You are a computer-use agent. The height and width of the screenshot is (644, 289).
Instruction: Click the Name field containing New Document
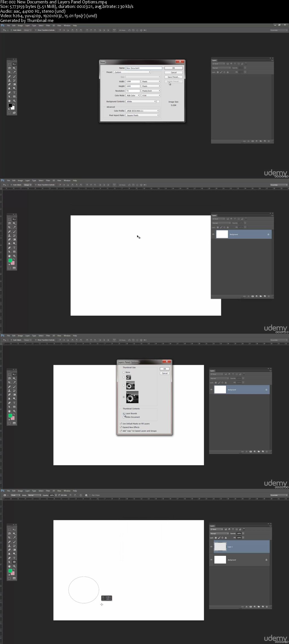(144, 68)
